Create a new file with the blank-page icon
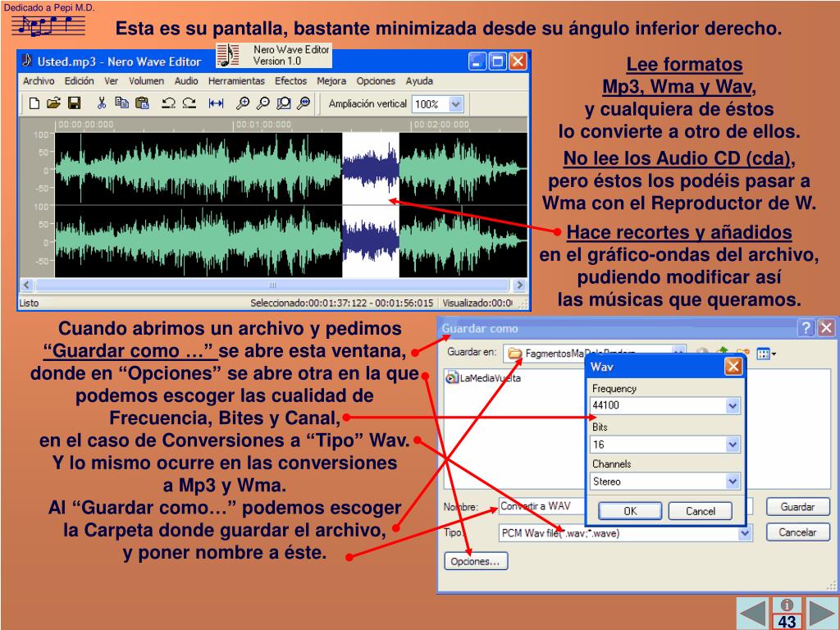 (x=34, y=103)
